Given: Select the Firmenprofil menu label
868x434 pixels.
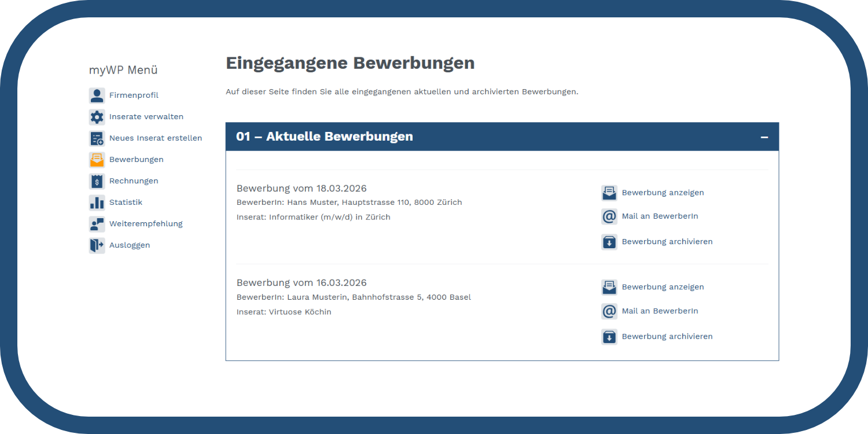Looking at the screenshot, I should (x=134, y=95).
